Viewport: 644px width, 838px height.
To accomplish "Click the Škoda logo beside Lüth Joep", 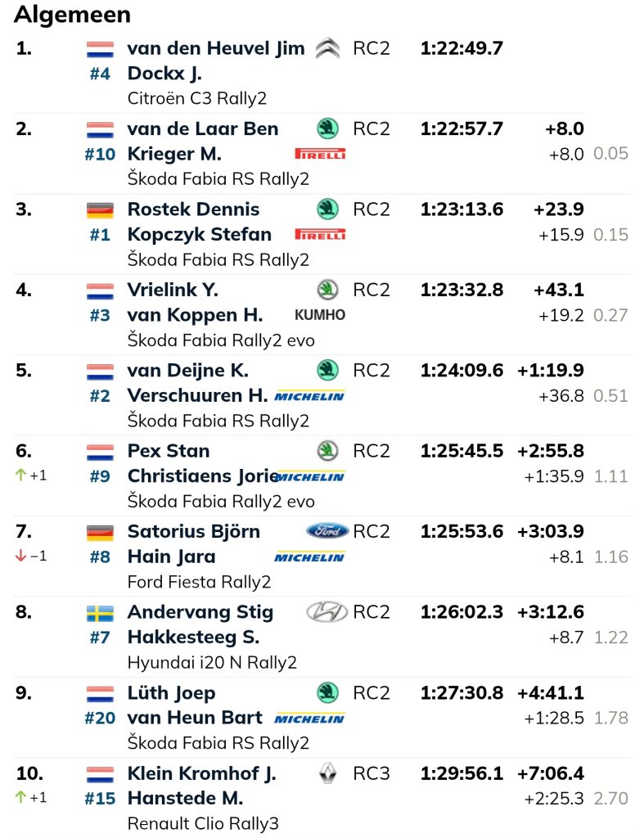I will 327,692.
